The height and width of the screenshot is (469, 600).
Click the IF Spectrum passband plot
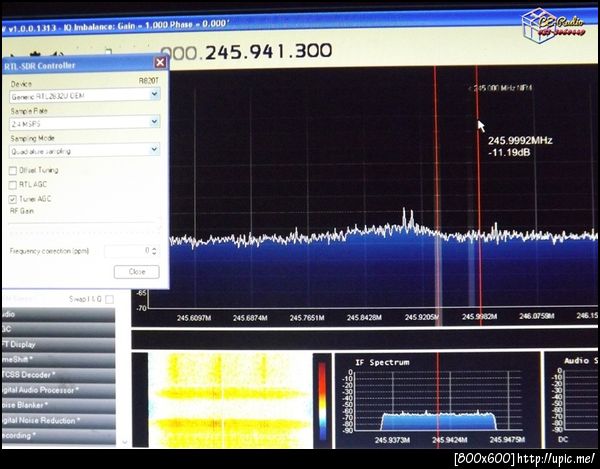pos(439,400)
